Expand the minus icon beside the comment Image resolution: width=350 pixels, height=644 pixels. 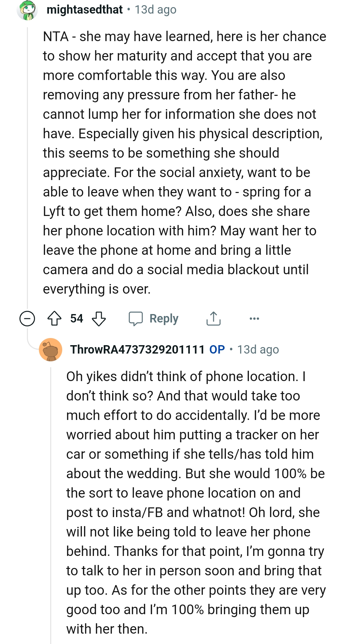(x=27, y=318)
